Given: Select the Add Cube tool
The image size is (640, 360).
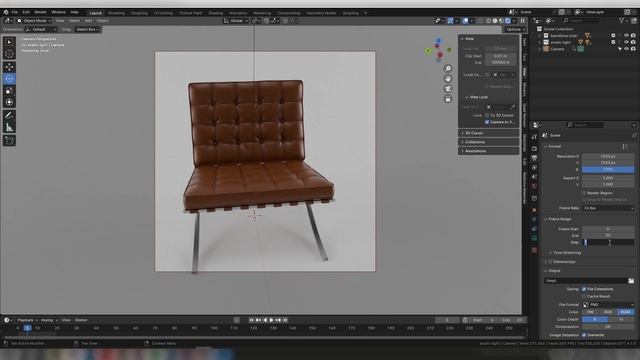Looking at the screenshot, I should click(x=9, y=141).
